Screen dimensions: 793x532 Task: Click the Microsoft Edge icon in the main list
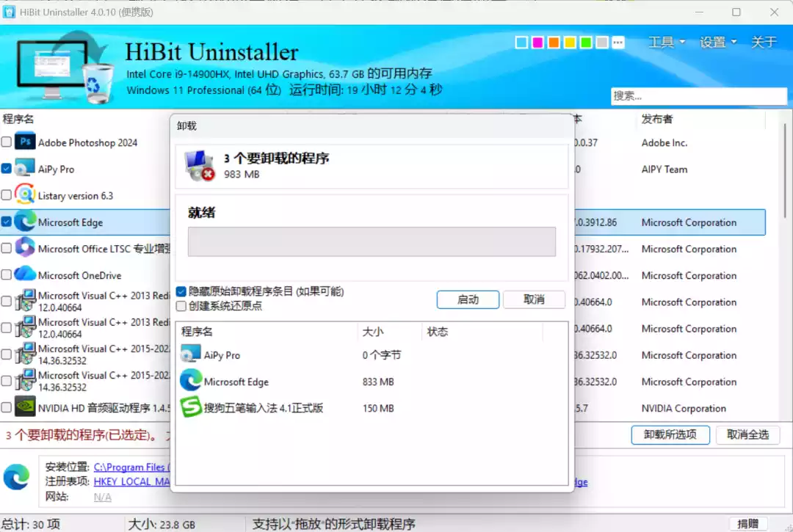(x=25, y=222)
